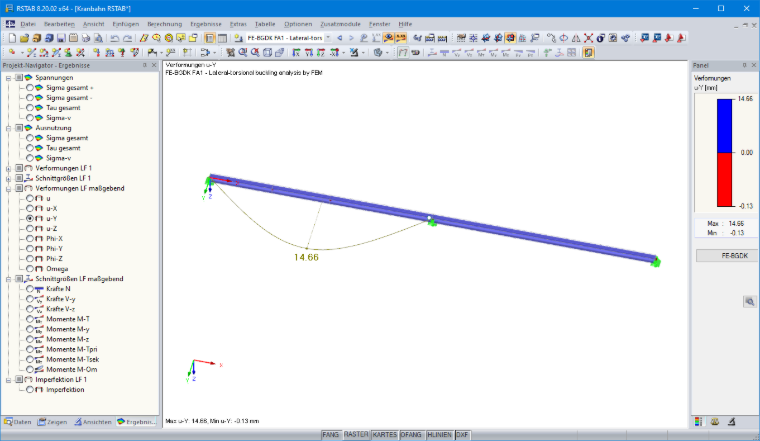
Task: Click the last PDF export icon in toolbar
Action: [681, 38]
